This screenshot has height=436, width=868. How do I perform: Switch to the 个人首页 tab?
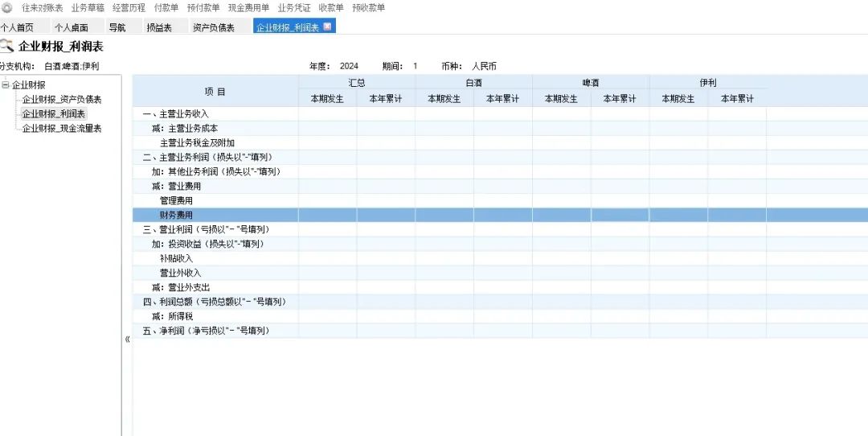point(18,27)
